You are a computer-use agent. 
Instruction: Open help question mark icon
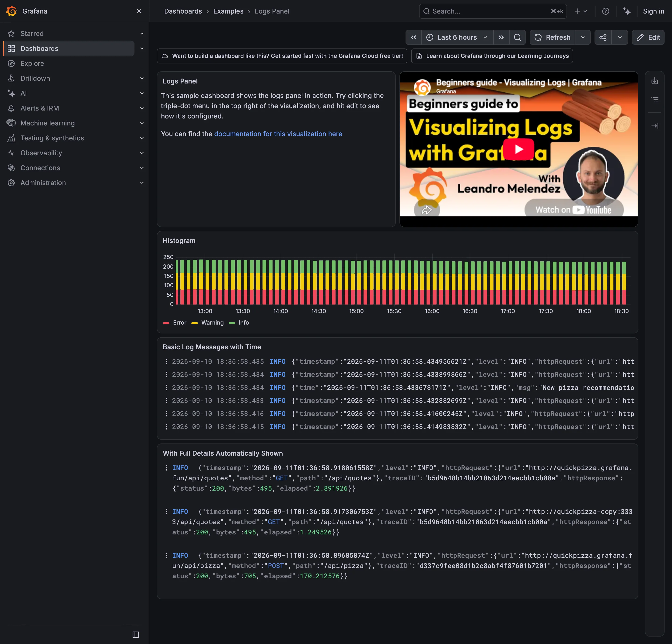point(605,11)
